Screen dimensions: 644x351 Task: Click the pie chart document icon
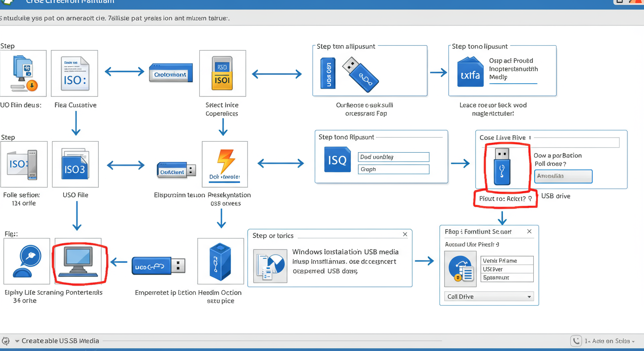pyautogui.click(x=270, y=266)
